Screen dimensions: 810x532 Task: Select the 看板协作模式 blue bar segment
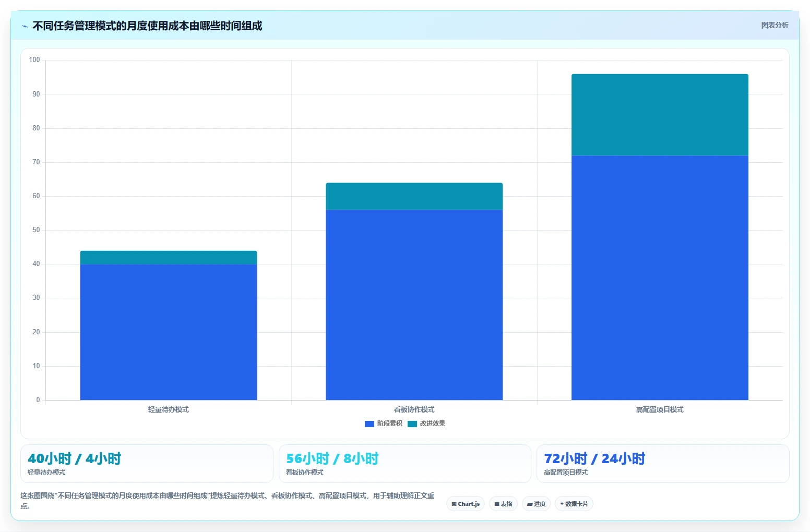[x=414, y=305]
